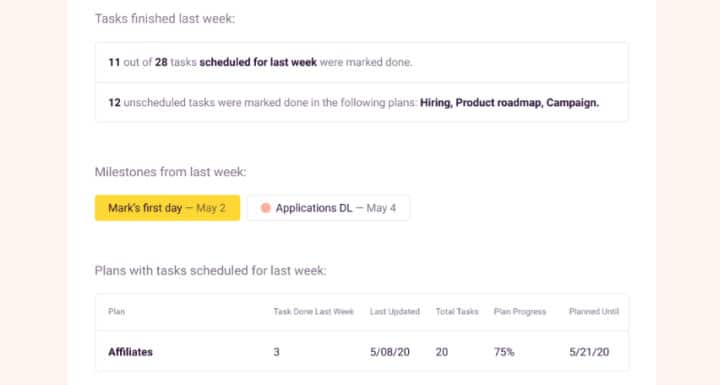Viewport: 720px width, 385px height.
Task: Click the red dot on Applications DL milestone
Action: coord(265,208)
